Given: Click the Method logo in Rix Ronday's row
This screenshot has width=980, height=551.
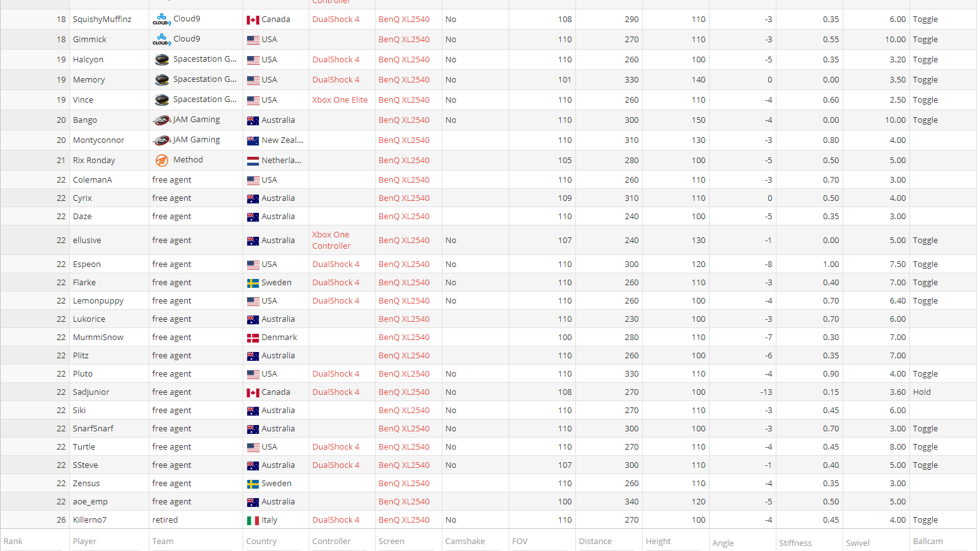Looking at the screenshot, I should click(162, 161).
